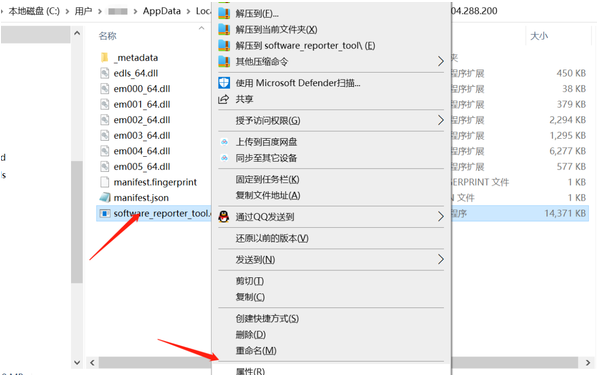This screenshot has height=375, width=599.
Task: Click the Microsoft Defender shield icon
Action: [x=224, y=83]
